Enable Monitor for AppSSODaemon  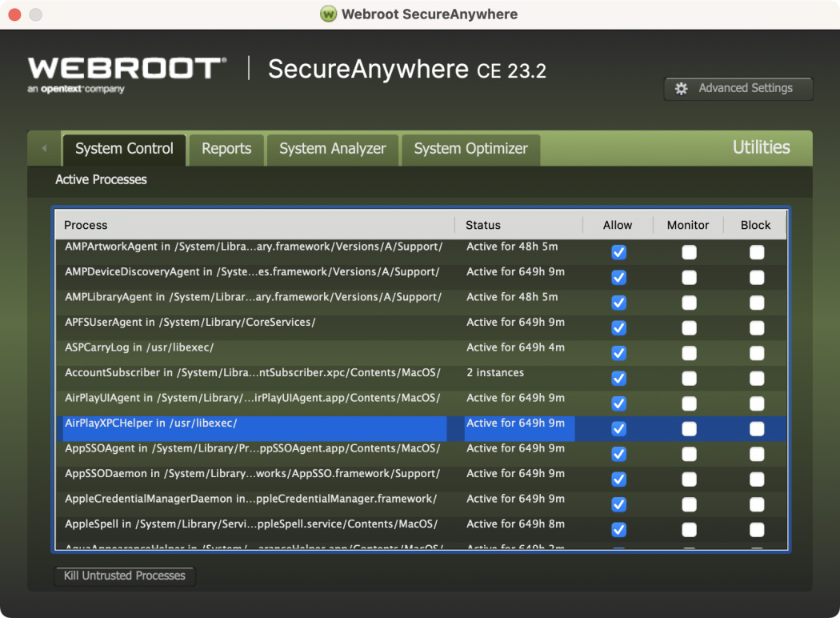click(x=689, y=480)
